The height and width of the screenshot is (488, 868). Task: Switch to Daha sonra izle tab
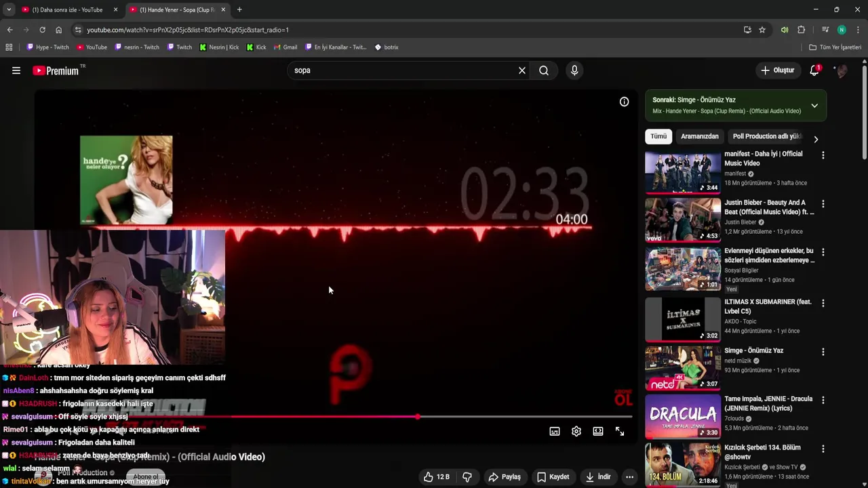tap(70, 9)
